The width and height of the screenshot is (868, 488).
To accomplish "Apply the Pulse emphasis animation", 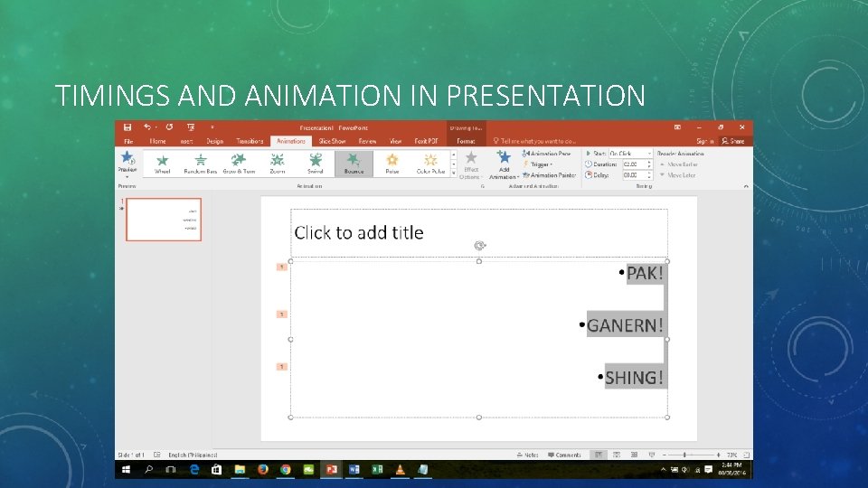I will pos(392,164).
